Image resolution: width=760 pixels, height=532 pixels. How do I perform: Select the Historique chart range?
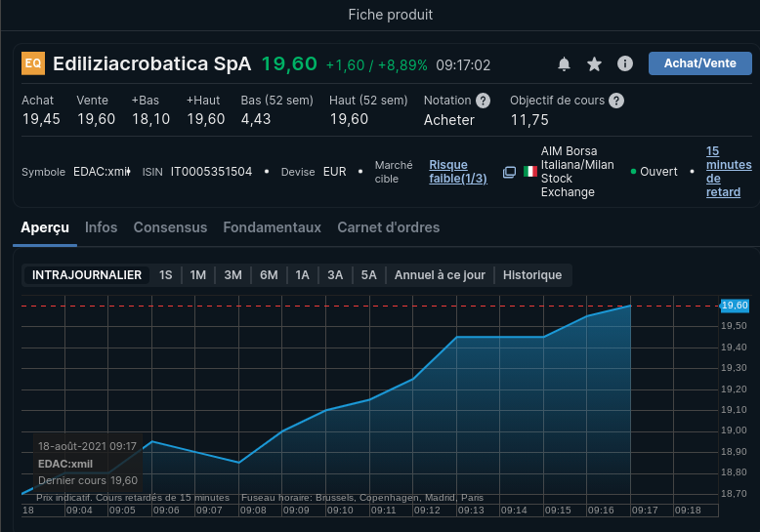click(x=532, y=275)
